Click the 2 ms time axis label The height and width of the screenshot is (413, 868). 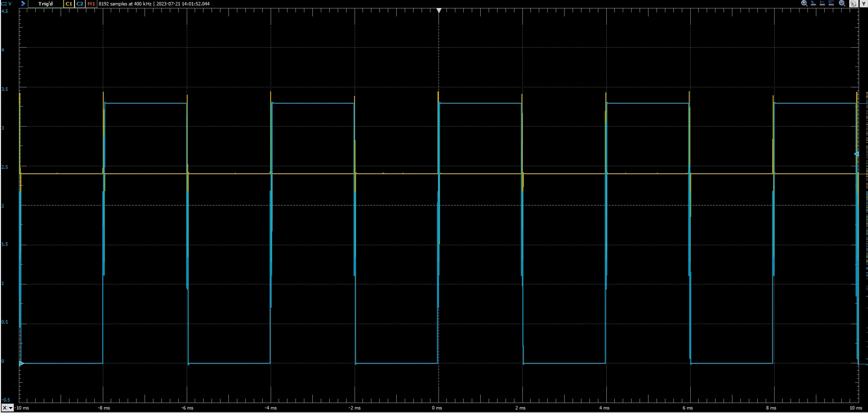(x=520, y=408)
